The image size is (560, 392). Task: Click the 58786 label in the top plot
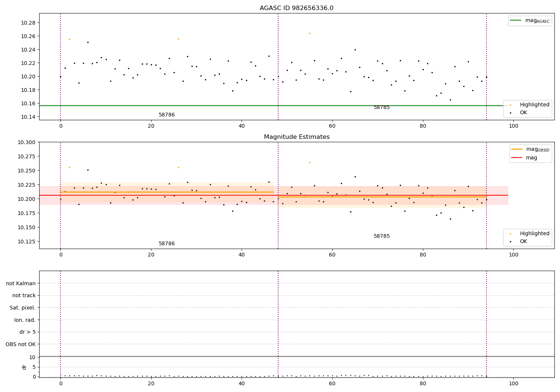[x=167, y=115]
